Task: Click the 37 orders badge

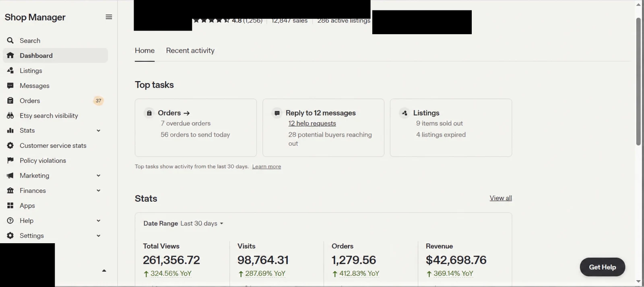Action: click(x=99, y=100)
